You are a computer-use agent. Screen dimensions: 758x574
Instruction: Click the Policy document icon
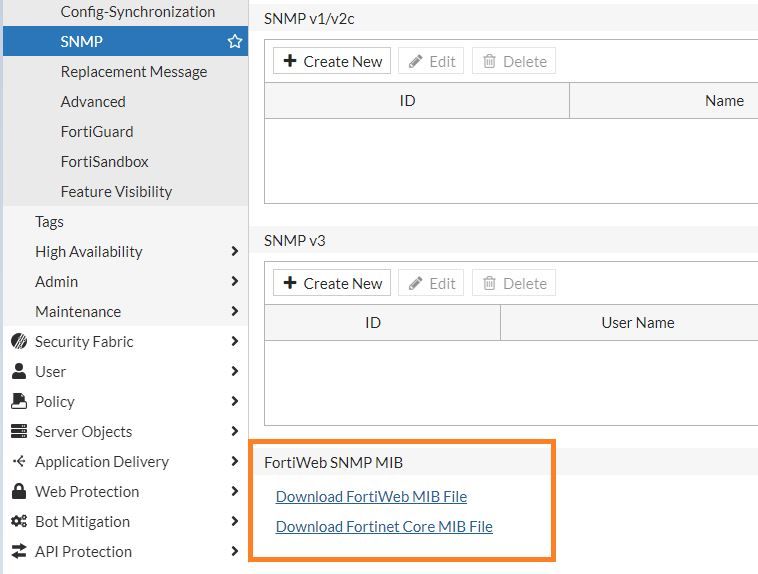click(x=18, y=402)
